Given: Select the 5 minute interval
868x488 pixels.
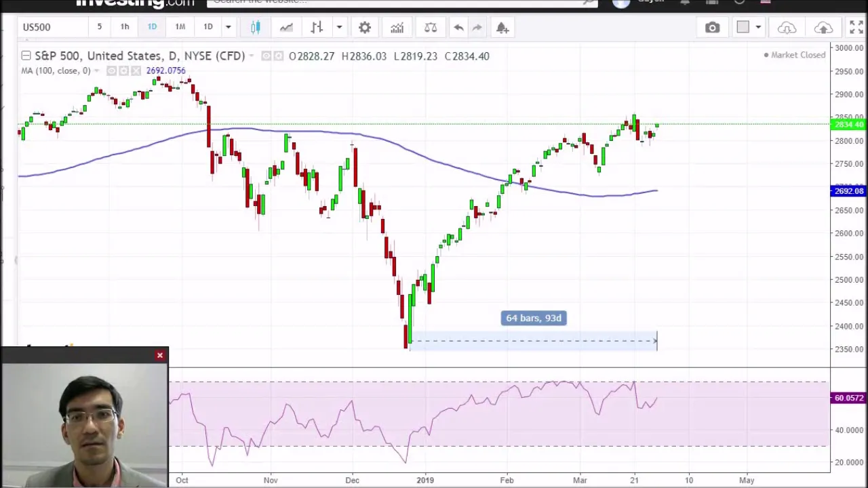Looking at the screenshot, I should tap(99, 27).
